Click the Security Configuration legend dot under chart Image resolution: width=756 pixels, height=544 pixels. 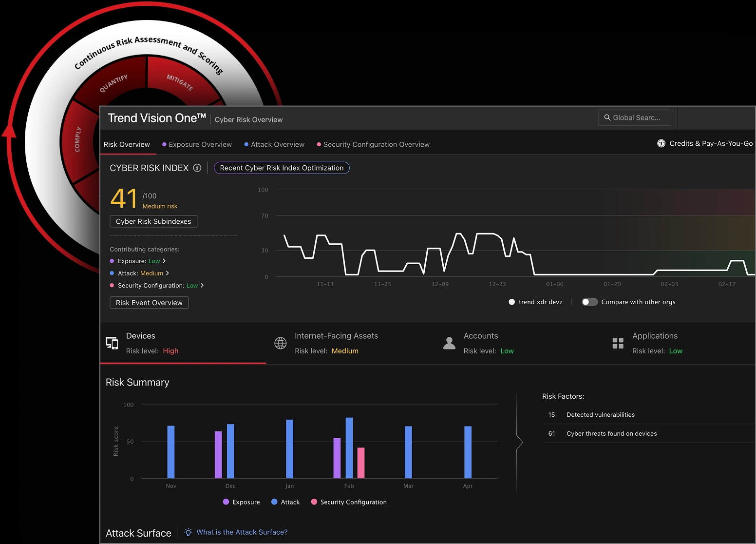coord(314,502)
